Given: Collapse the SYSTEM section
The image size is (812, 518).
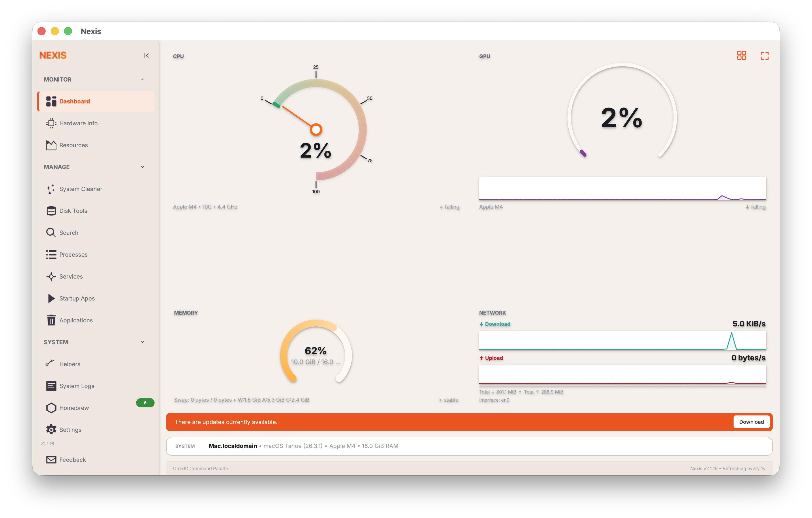Looking at the screenshot, I should tap(142, 342).
